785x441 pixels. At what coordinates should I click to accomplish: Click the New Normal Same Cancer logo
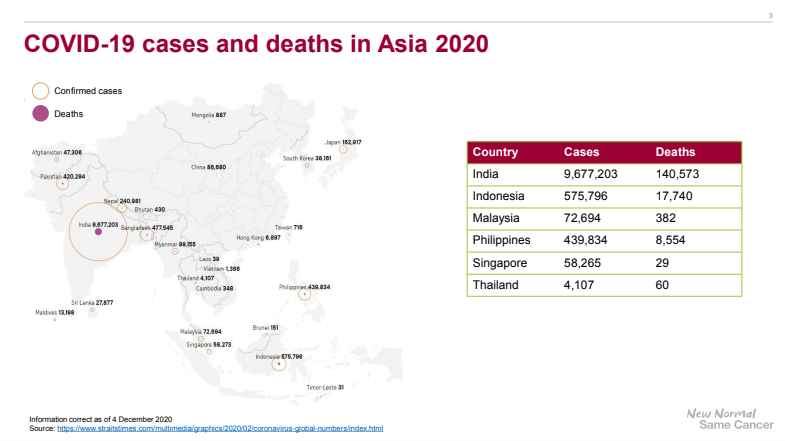(x=722, y=419)
